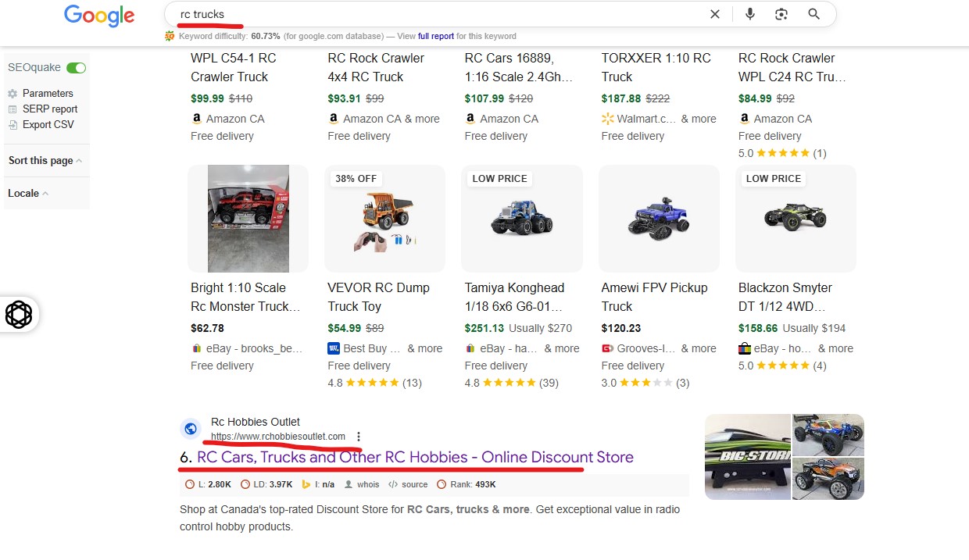
Task: Click Best Buy logo under VEVOR RC Dump Truck
Action: 334,348
